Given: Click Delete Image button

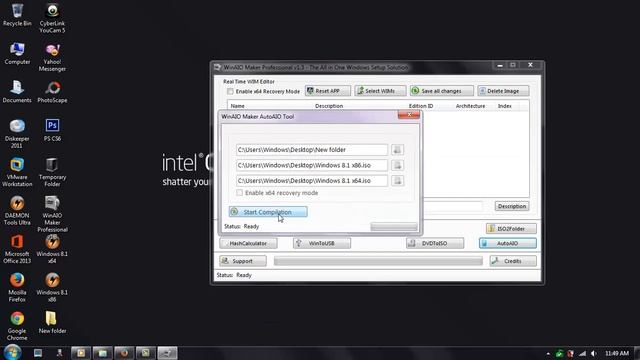Looking at the screenshot, I should click(x=503, y=91).
